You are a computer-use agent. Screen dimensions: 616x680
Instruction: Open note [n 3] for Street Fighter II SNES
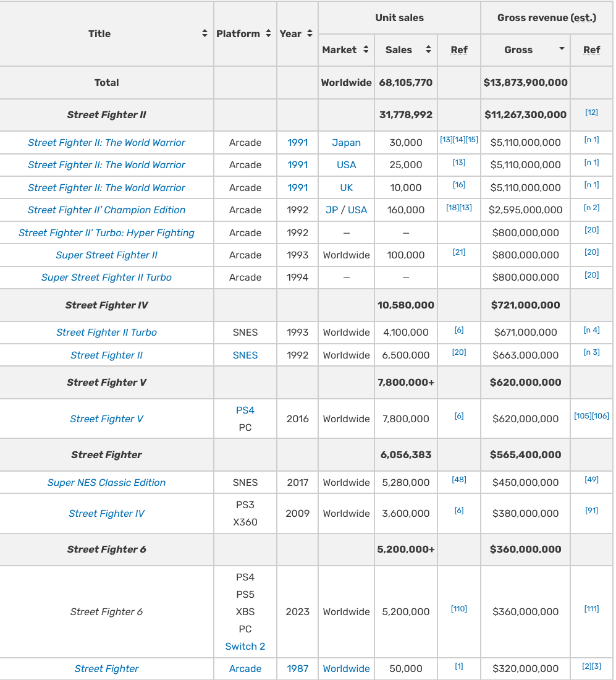pyautogui.click(x=591, y=352)
